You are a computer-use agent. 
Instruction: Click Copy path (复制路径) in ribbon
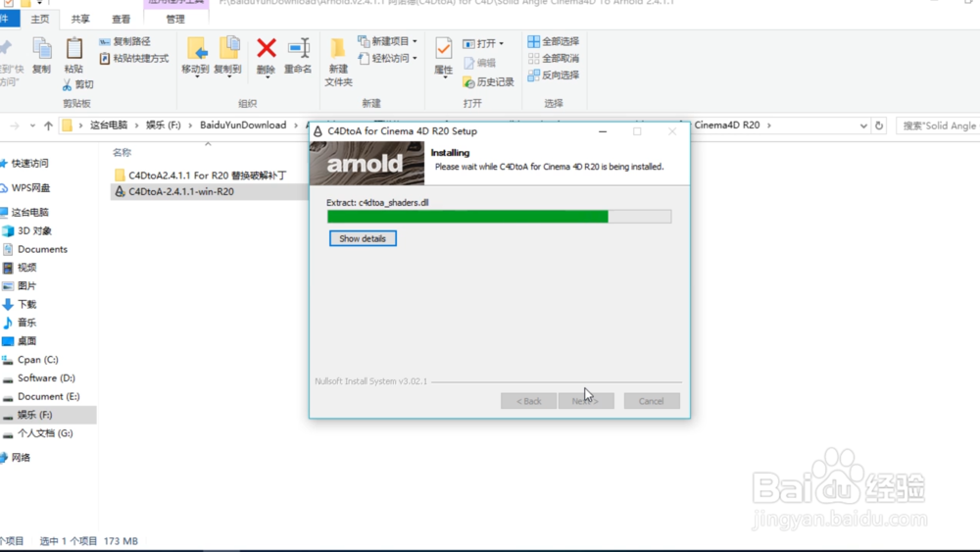pyautogui.click(x=125, y=41)
